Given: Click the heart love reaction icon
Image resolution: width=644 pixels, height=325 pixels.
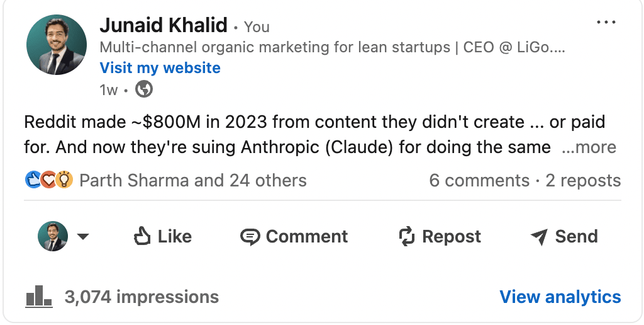Looking at the screenshot, I should [x=49, y=180].
